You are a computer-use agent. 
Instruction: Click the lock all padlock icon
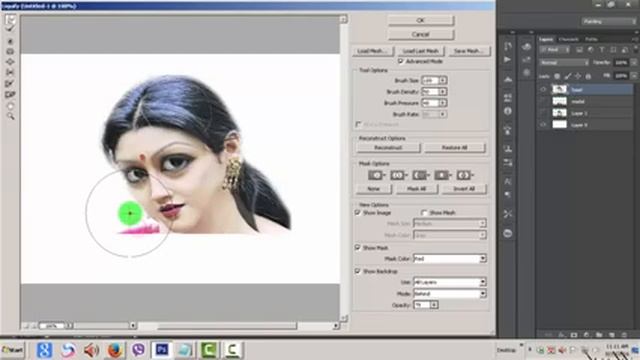pyautogui.click(x=588, y=76)
